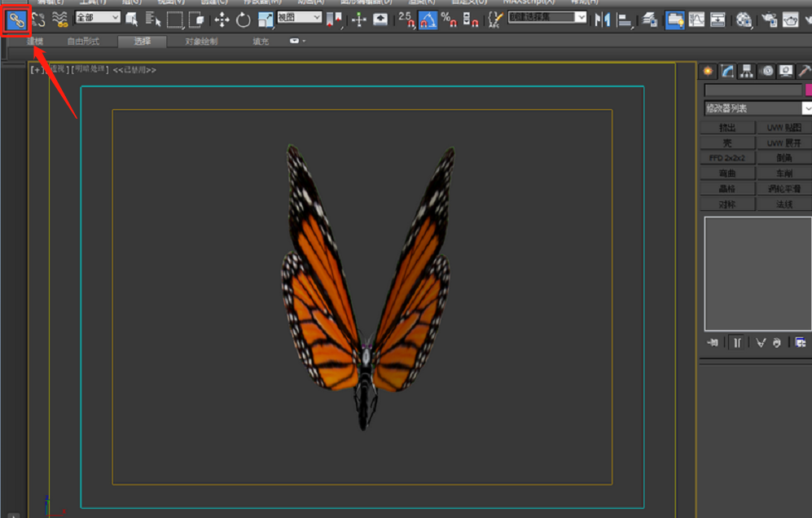
Task: Activate the Select and Rotate tool
Action: (243, 20)
